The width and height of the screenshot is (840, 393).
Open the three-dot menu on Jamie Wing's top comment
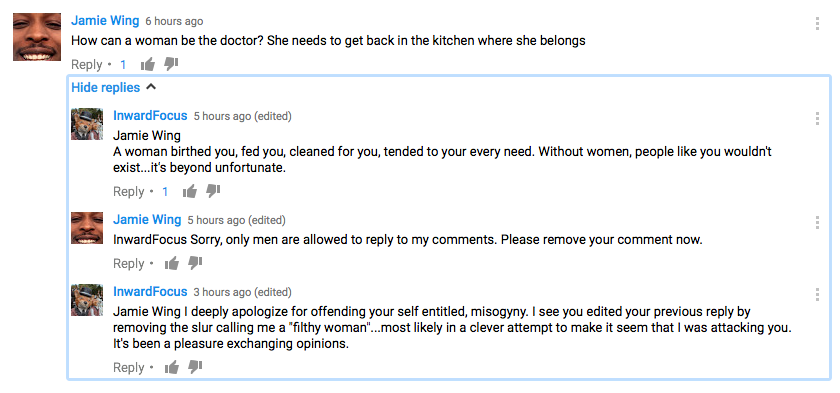(817, 23)
